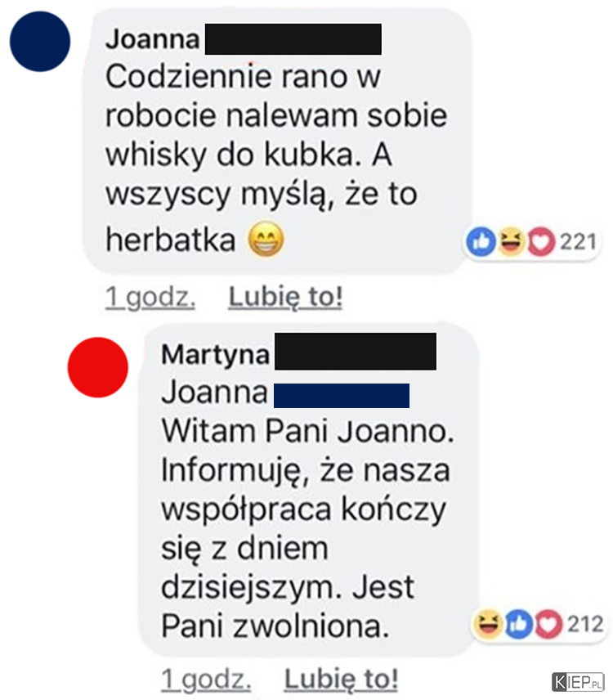Screen dimensions: 613x700
Task: Open Martyna's red profile avatar
Action: coord(98,367)
